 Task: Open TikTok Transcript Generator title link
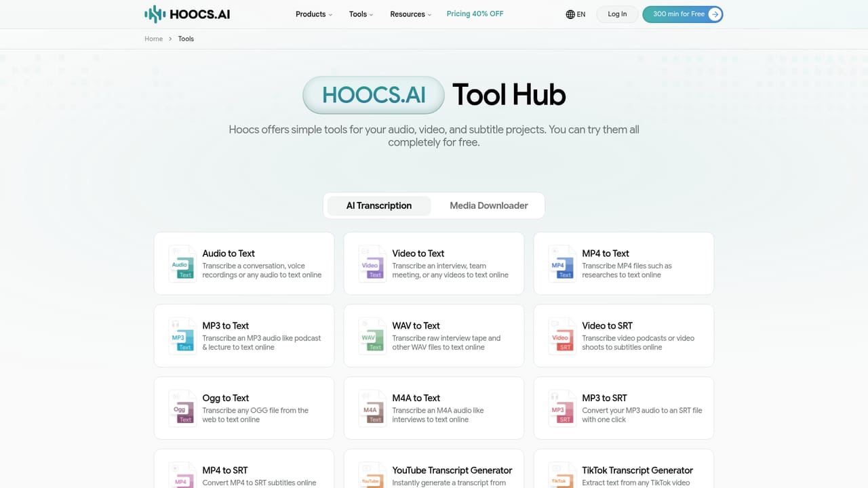pyautogui.click(x=637, y=470)
